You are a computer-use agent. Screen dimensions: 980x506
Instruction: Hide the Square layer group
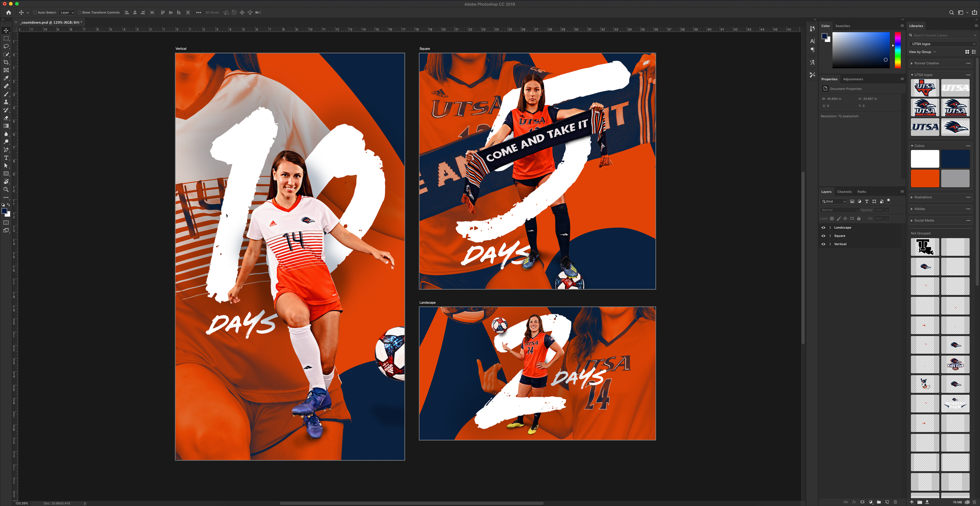pos(823,236)
